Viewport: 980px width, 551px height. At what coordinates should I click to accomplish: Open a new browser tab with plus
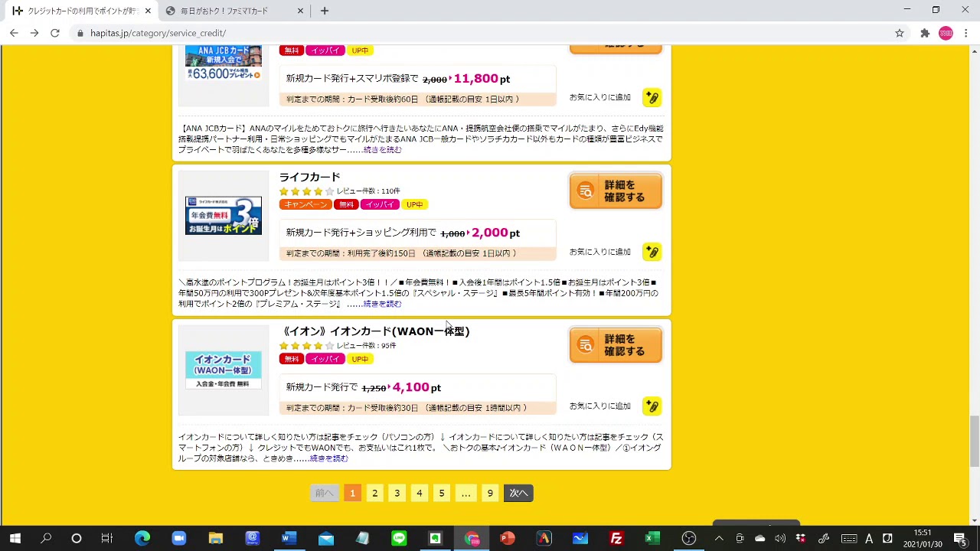(x=325, y=11)
